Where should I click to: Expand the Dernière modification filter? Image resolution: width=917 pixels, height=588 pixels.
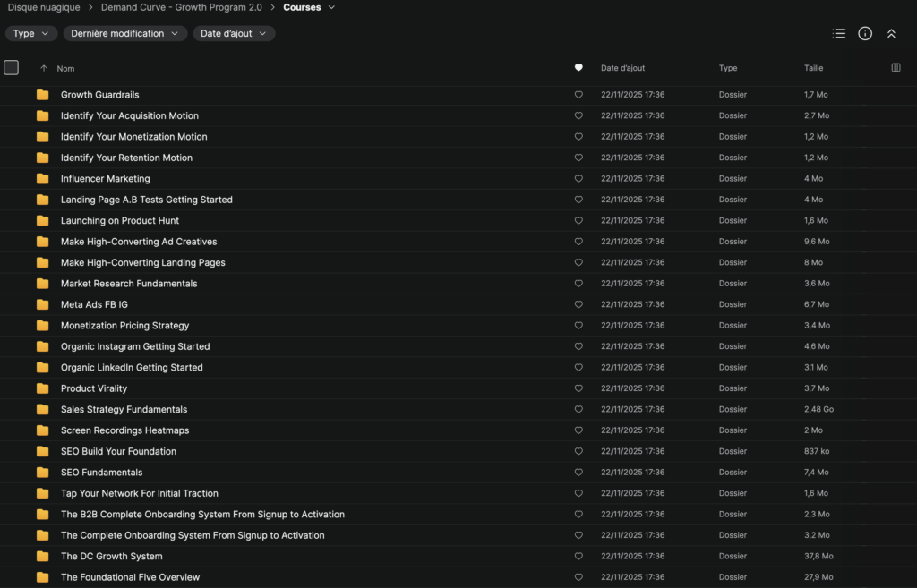point(124,34)
